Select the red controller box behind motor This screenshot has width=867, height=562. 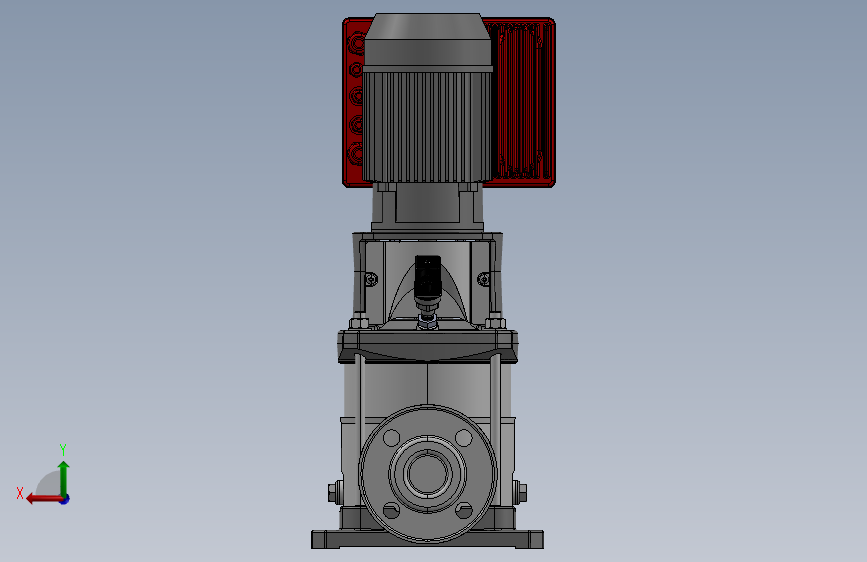click(523, 102)
